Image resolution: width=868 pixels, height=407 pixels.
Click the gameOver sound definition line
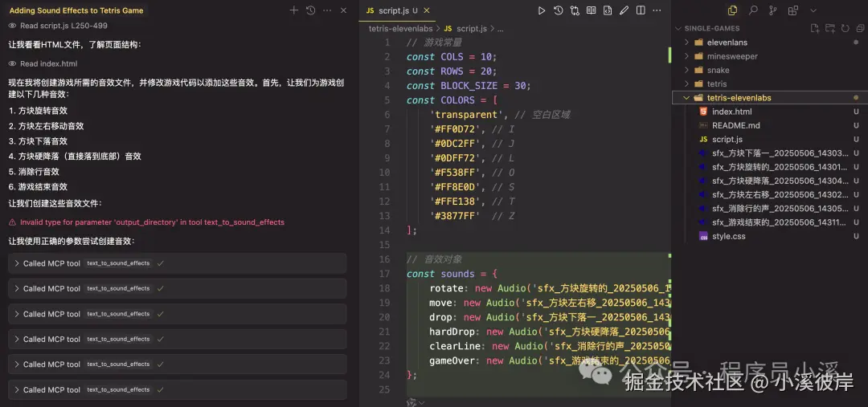550,361
